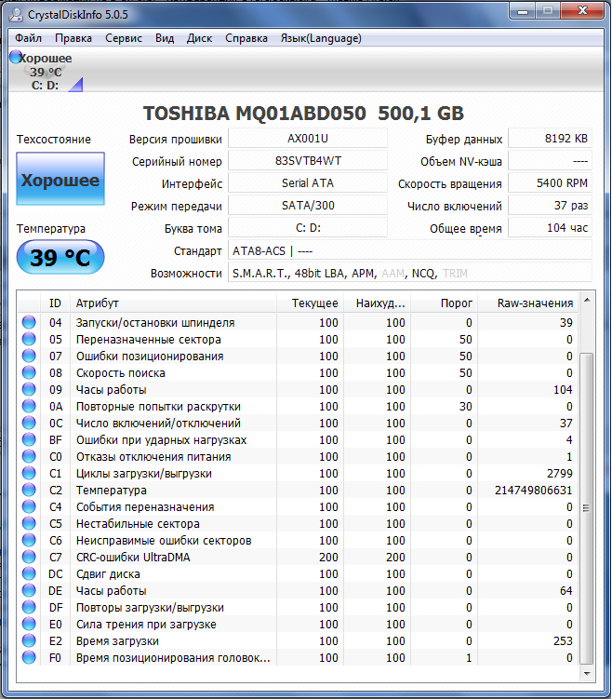This screenshot has width=612, height=700.
Task: Click the serial number field 83SVTB4WT
Action: (x=308, y=161)
